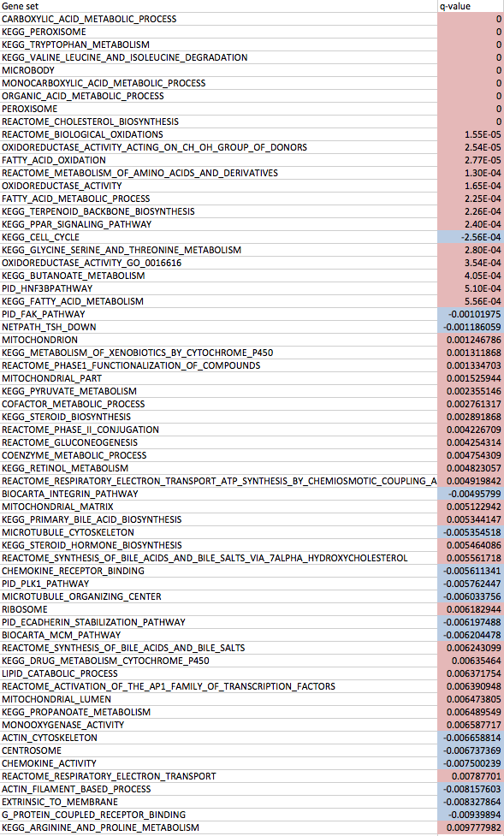
Task: Click the q-value -0.00939894 cell
Action: coord(471,815)
